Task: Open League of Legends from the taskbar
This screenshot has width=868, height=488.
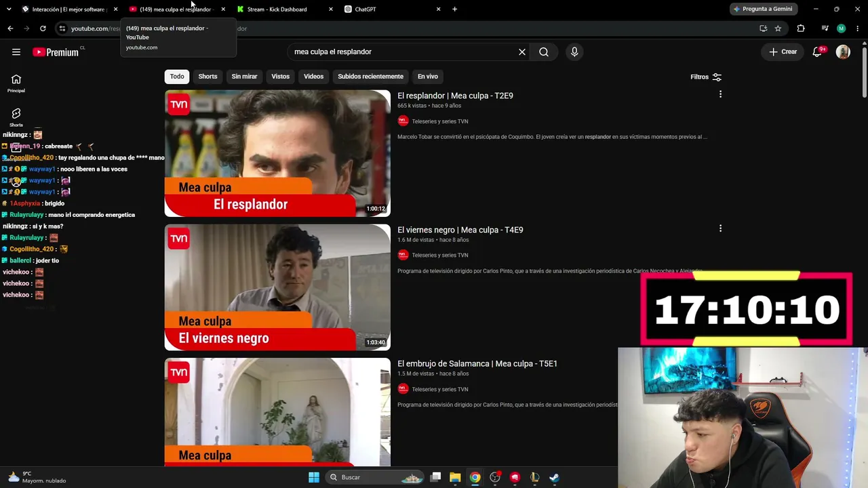Action: click(534, 477)
